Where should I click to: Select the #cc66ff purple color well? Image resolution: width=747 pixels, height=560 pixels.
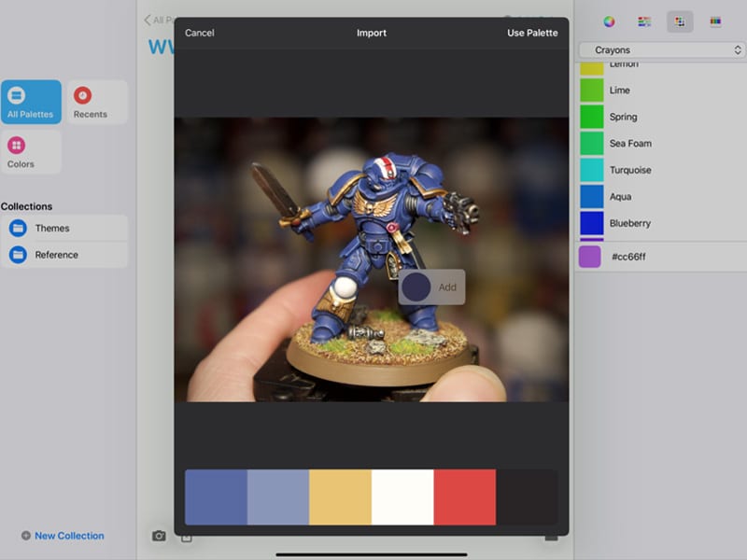tap(590, 257)
